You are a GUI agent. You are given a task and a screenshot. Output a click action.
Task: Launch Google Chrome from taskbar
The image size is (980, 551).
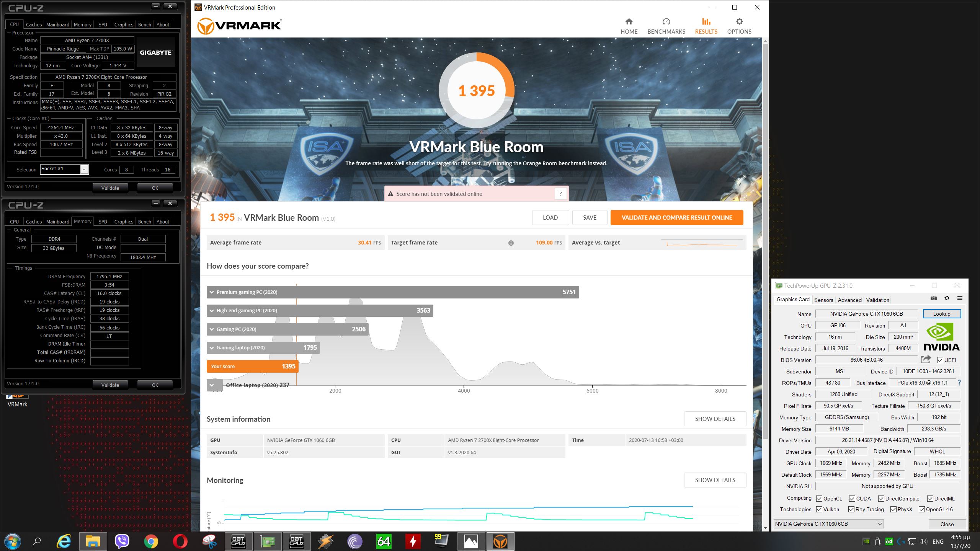point(151,541)
